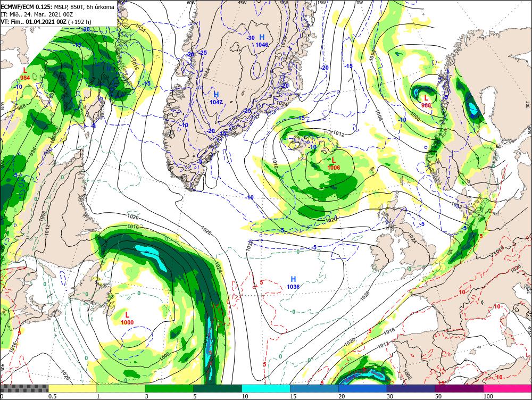Click the H 1046 high over north Greenland
The image size is (532, 400).
[x=262, y=41]
